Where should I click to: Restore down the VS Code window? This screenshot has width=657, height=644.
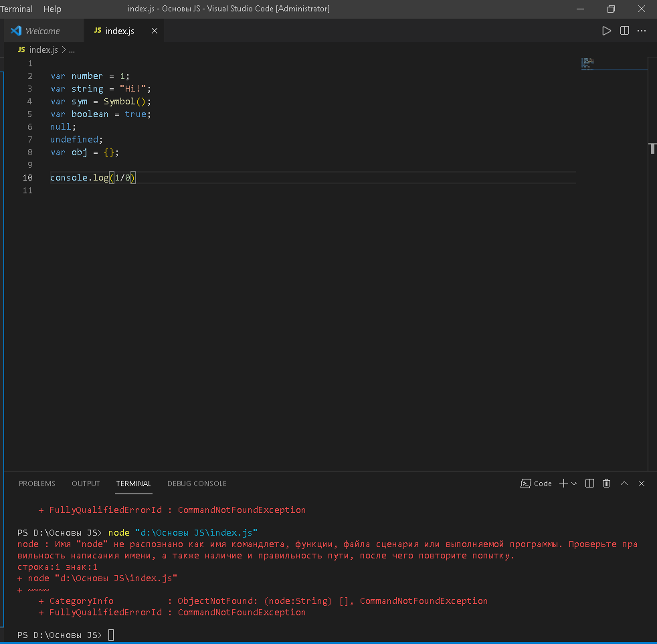[x=611, y=9]
